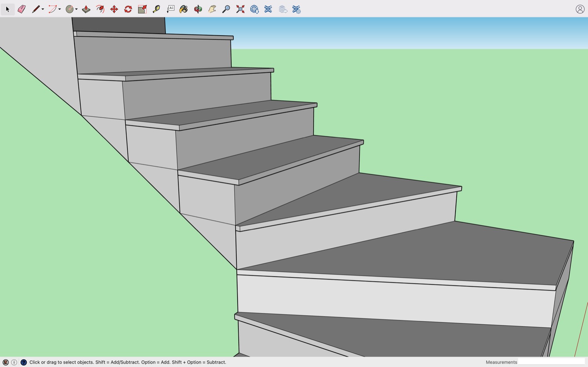Select the arrow Select tool
The width and height of the screenshot is (588, 367).
[x=7, y=9]
